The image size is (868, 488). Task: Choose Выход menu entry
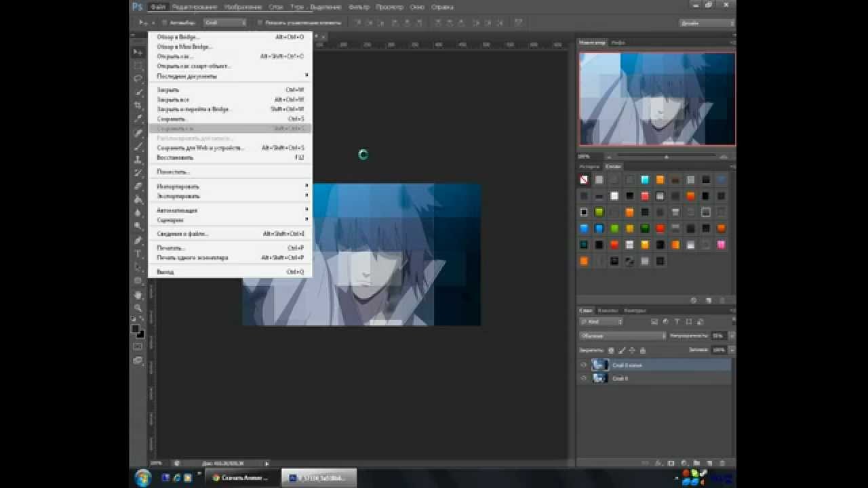tap(231, 272)
